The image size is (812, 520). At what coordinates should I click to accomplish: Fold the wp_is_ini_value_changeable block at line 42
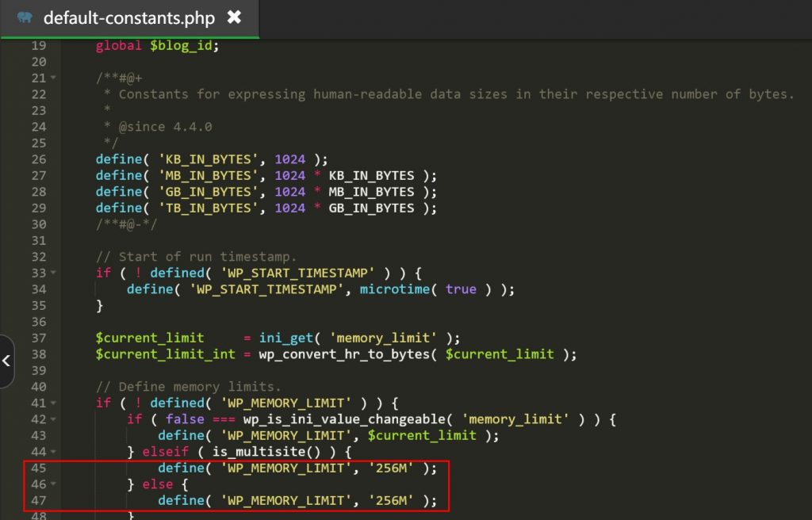coord(53,419)
